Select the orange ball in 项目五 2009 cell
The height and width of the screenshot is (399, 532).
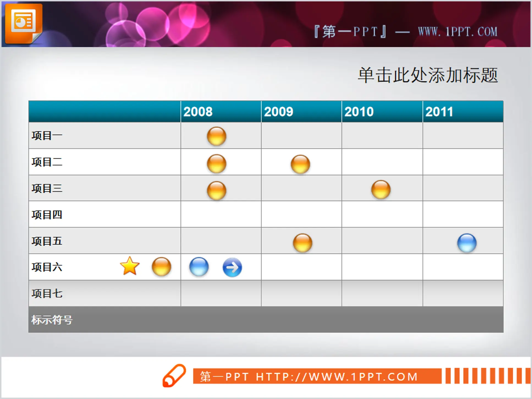[x=302, y=243]
